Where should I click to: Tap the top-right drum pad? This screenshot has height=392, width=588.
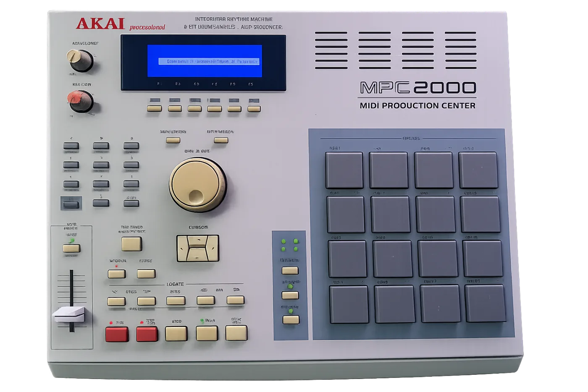pos(478,170)
